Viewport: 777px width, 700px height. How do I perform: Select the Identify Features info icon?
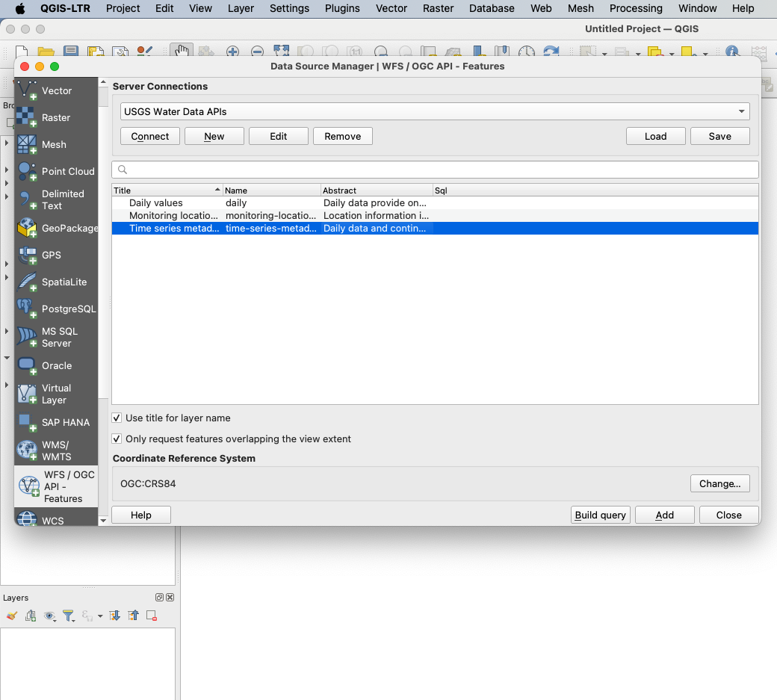(x=732, y=51)
